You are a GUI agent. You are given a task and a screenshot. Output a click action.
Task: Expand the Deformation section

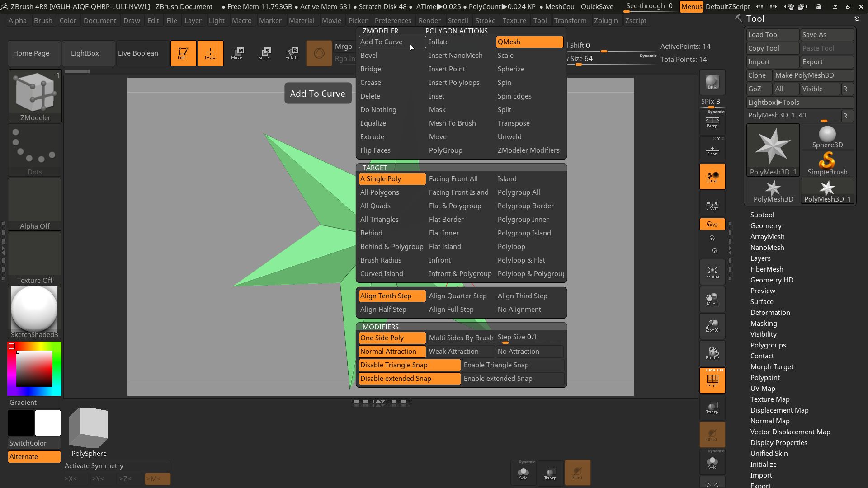[x=770, y=313]
